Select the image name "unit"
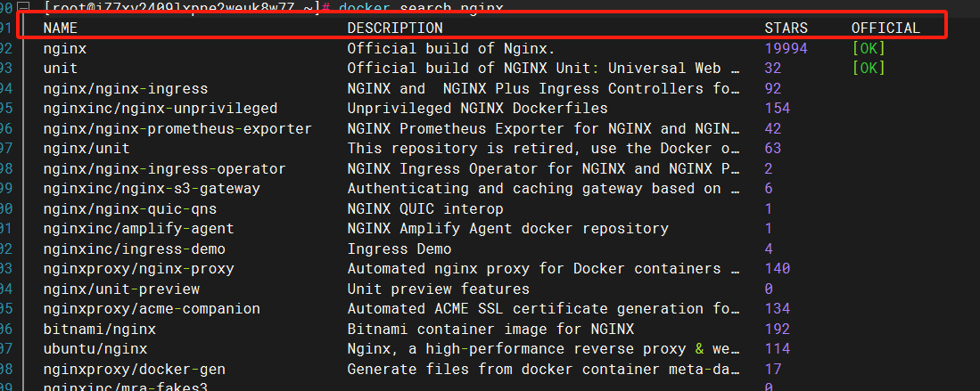The width and height of the screenshot is (980, 391). pos(61,68)
